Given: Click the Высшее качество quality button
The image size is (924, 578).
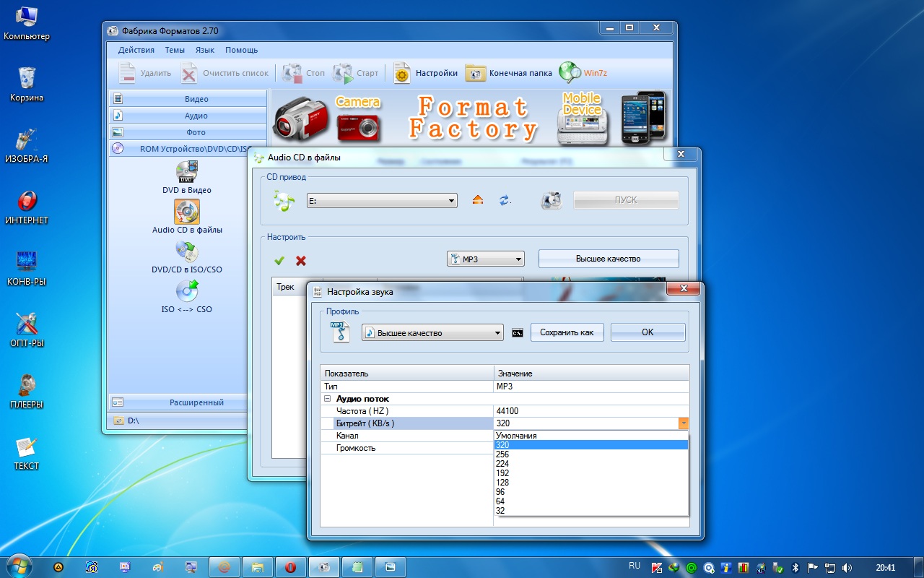Looking at the screenshot, I should 609,259.
